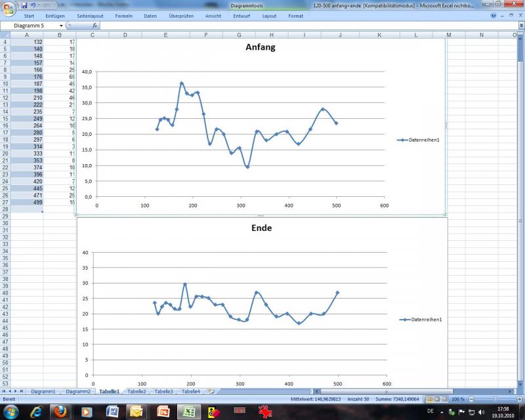Open Firefox from the taskbar

[x=60, y=411]
